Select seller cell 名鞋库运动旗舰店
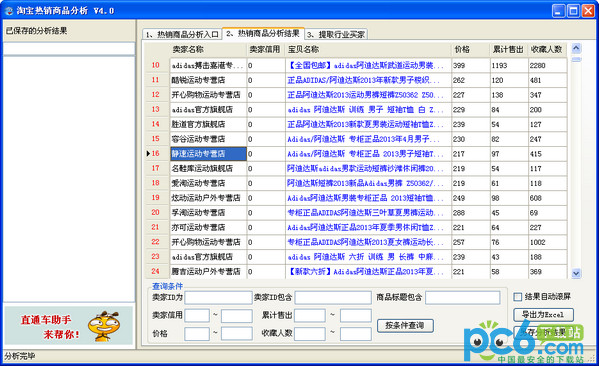 [x=209, y=168]
